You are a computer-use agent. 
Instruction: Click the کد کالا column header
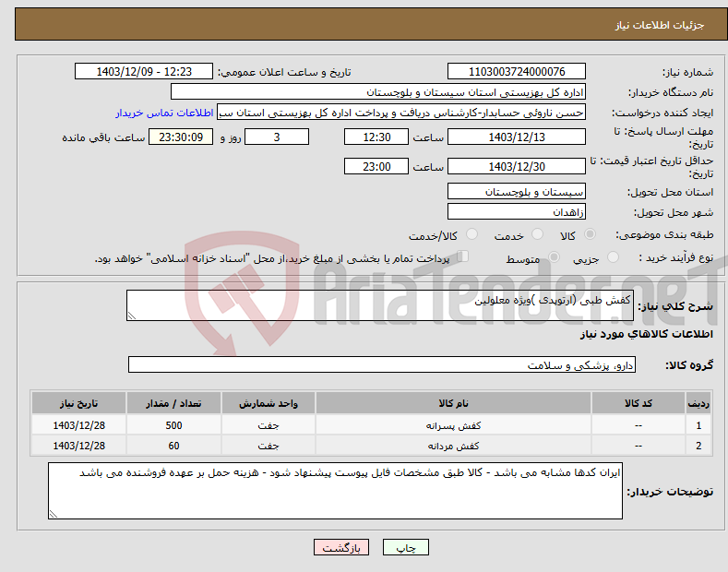click(x=638, y=403)
